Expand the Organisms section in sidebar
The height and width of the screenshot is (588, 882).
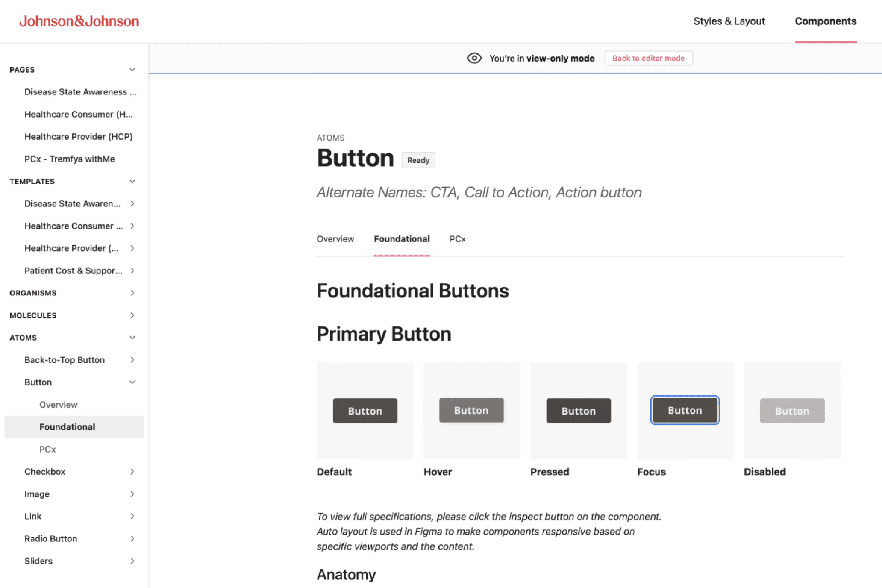pos(132,293)
